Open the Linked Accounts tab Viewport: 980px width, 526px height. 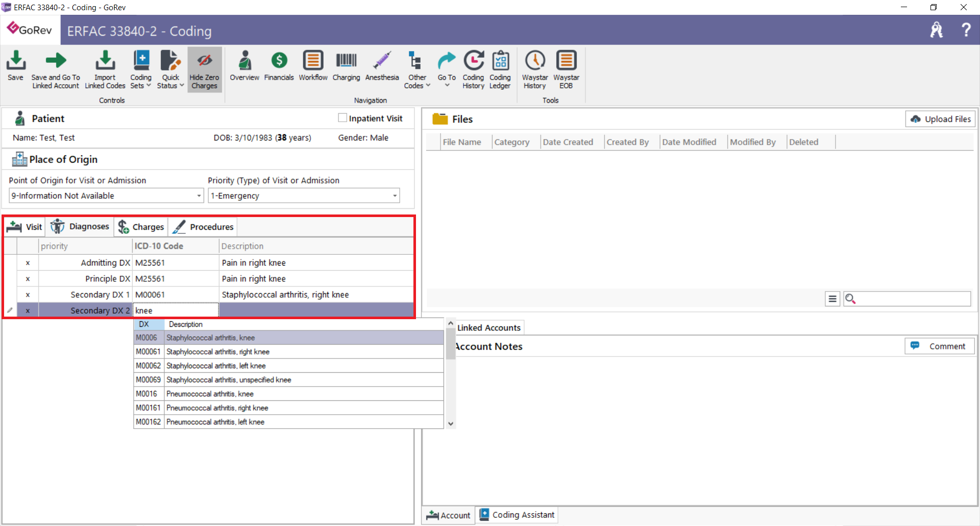click(488, 328)
